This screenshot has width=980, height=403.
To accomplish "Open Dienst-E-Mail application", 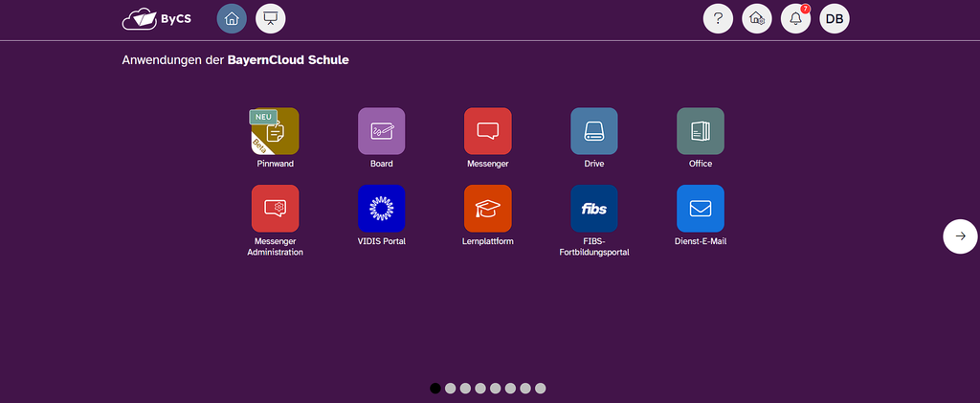I will (701, 208).
